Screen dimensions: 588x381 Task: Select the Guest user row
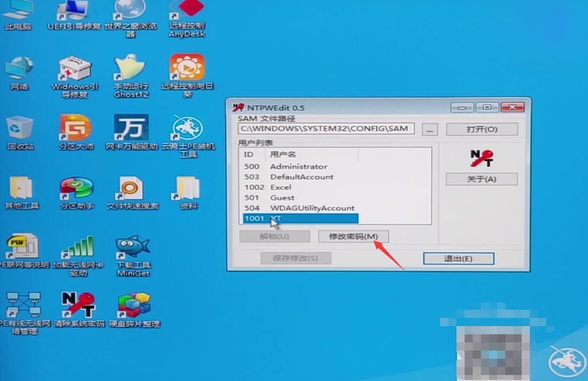301,198
